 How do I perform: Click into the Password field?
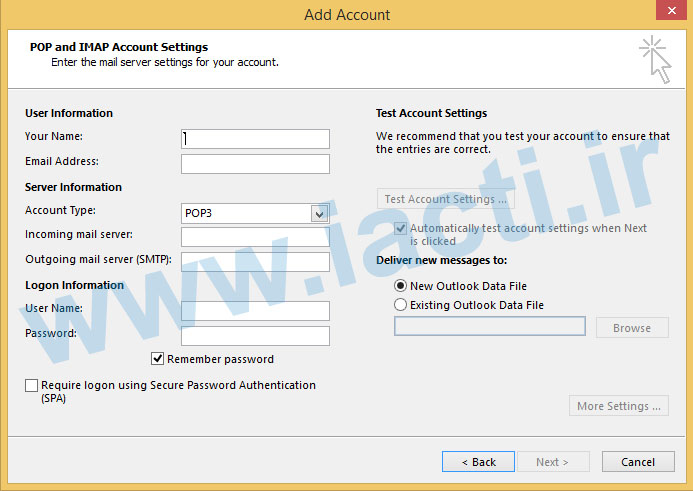[255, 335]
